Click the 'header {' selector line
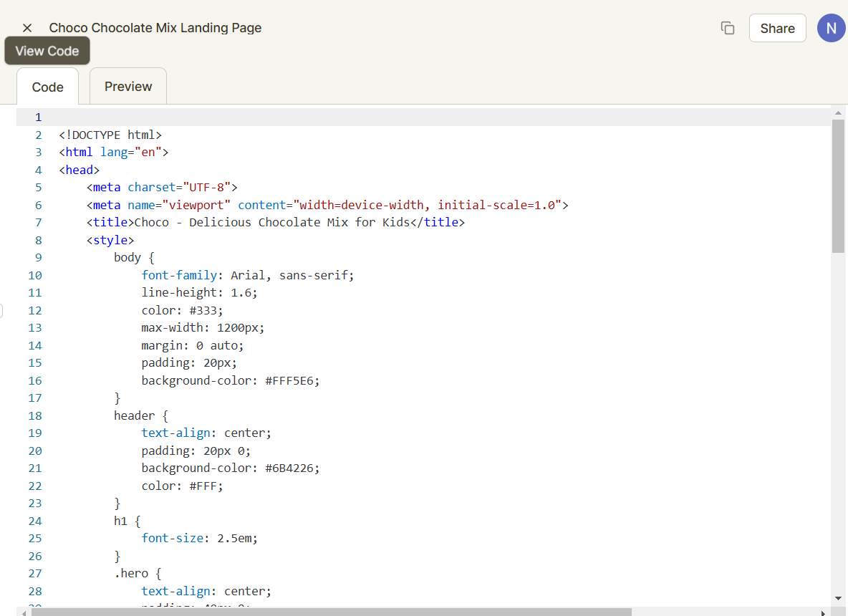Viewport: 848px width, 616px height. tap(141, 415)
